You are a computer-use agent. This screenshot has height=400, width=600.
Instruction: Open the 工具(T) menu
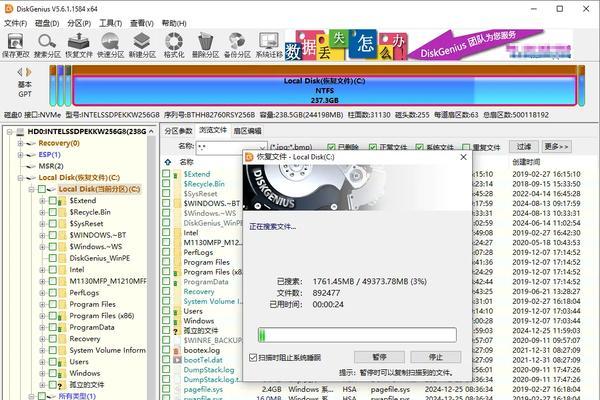[110, 23]
